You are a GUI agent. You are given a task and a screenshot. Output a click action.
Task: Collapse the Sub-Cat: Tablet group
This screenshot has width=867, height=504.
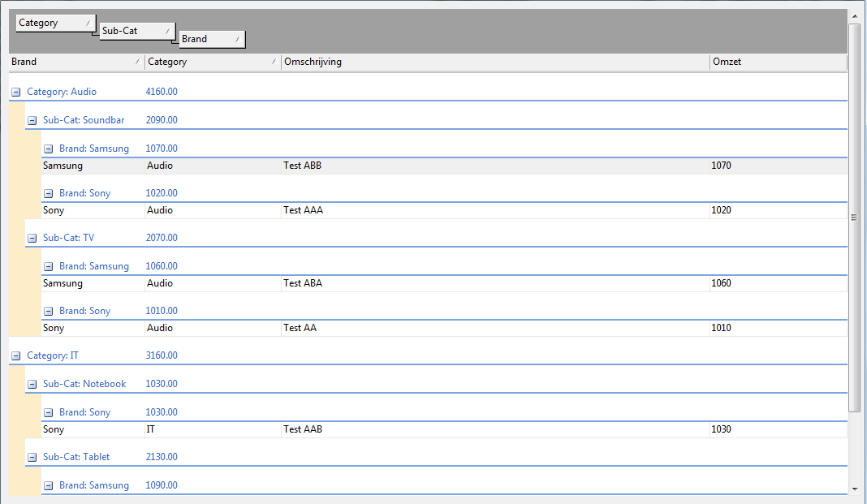32,458
